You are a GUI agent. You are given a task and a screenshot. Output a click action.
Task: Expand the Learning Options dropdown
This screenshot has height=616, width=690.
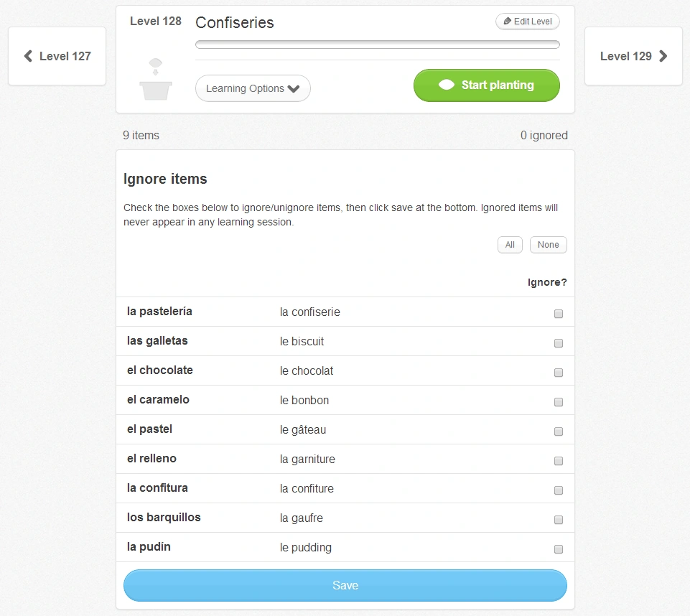(252, 88)
